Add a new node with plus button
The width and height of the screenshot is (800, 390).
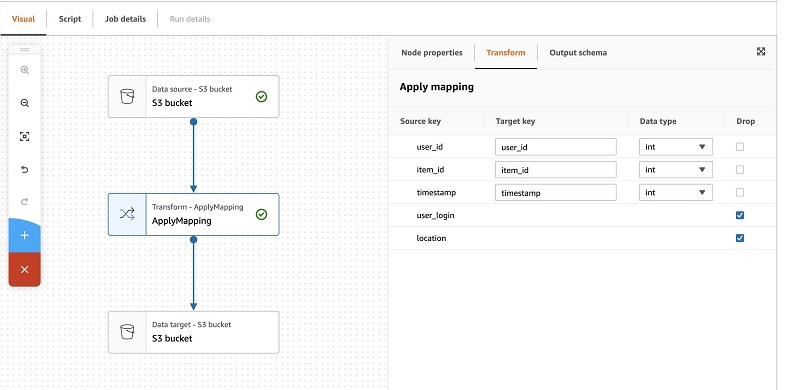pyautogui.click(x=24, y=235)
